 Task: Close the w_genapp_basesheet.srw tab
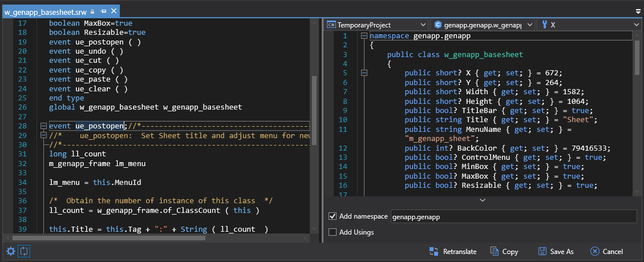[114, 11]
